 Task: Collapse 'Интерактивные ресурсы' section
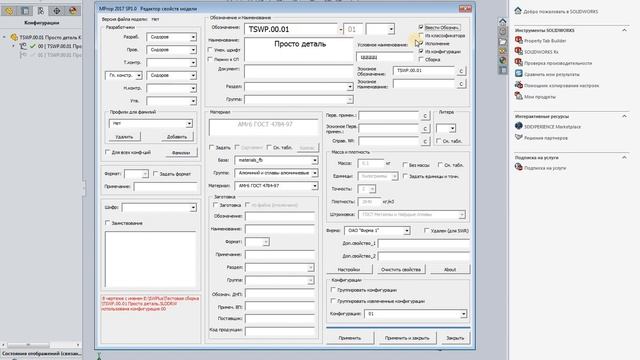click(x=624, y=116)
